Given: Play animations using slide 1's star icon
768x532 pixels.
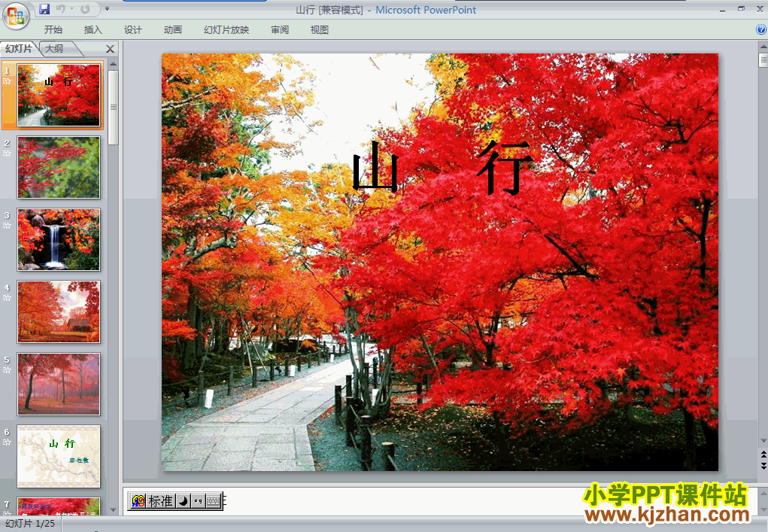Looking at the screenshot, I should point(7,81).
